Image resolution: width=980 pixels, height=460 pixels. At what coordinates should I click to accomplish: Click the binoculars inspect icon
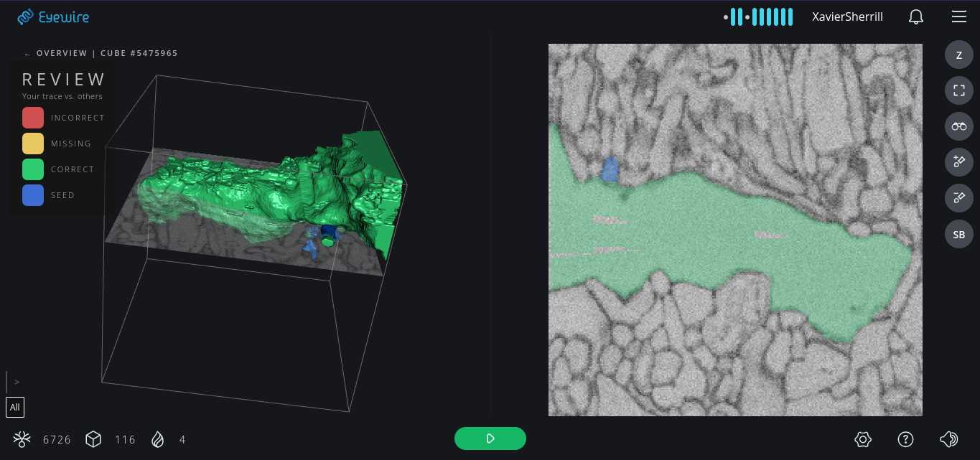958,126
